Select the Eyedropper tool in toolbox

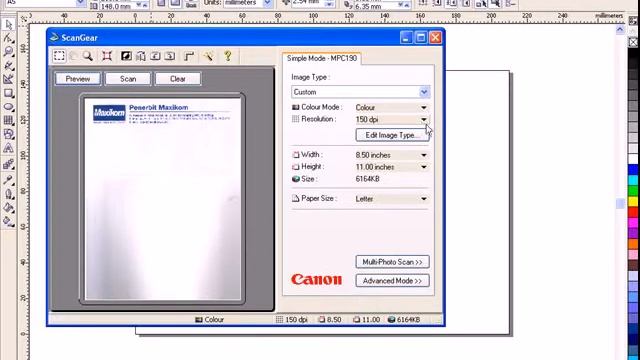[9, 180]
